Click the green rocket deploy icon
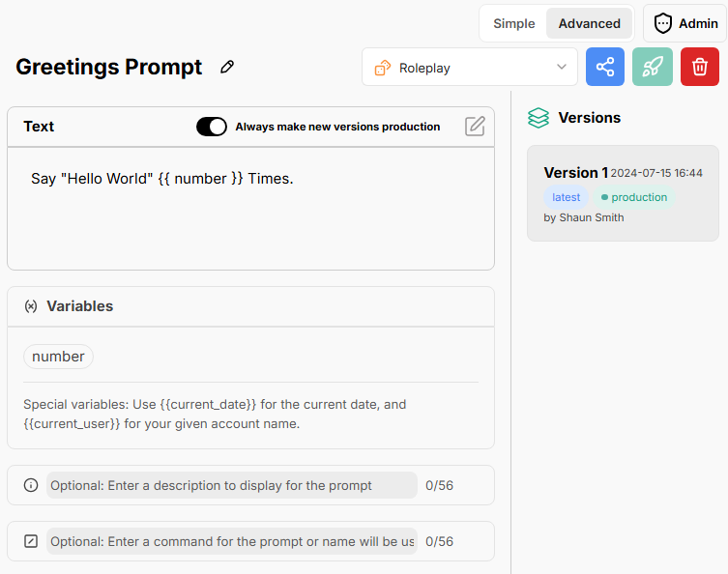 653,67
